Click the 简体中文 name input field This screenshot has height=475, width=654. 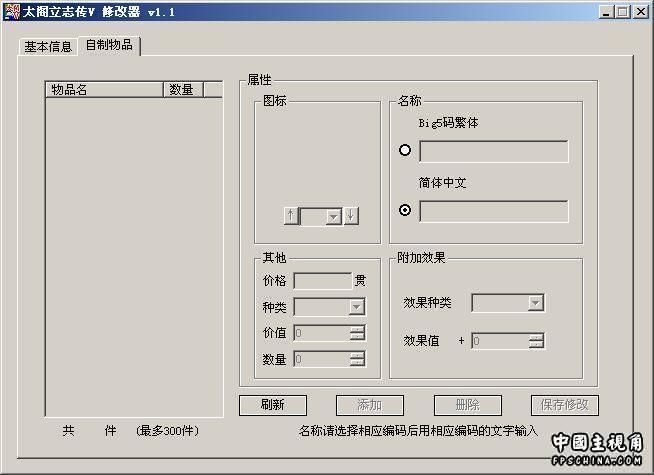[x=494, y=211]
